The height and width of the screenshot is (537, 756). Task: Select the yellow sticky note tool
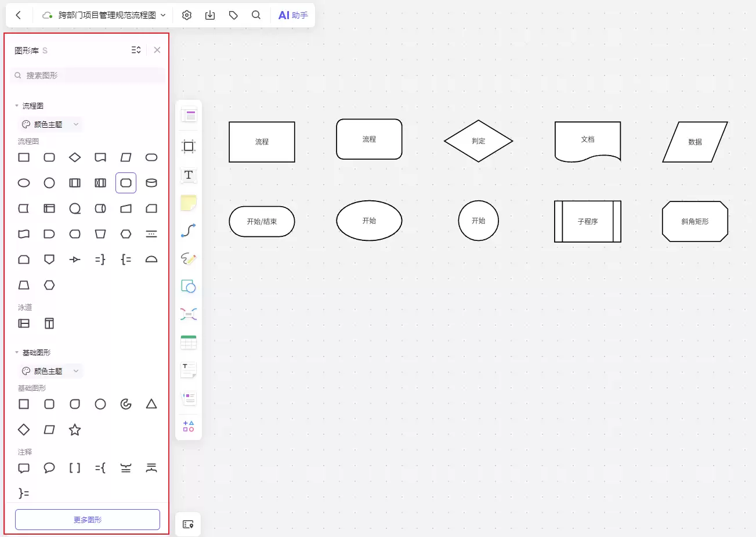click(x=189, y=203)
